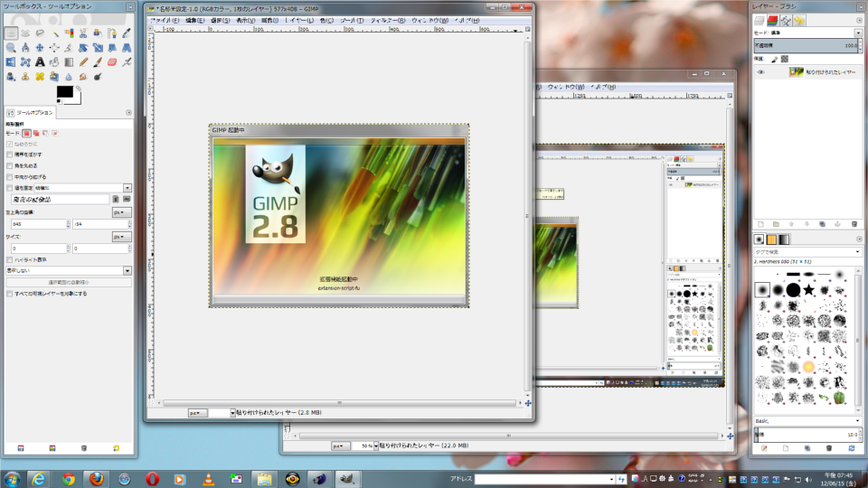Click the save tool preset button
868x488 pixels.
pos(21,448)
